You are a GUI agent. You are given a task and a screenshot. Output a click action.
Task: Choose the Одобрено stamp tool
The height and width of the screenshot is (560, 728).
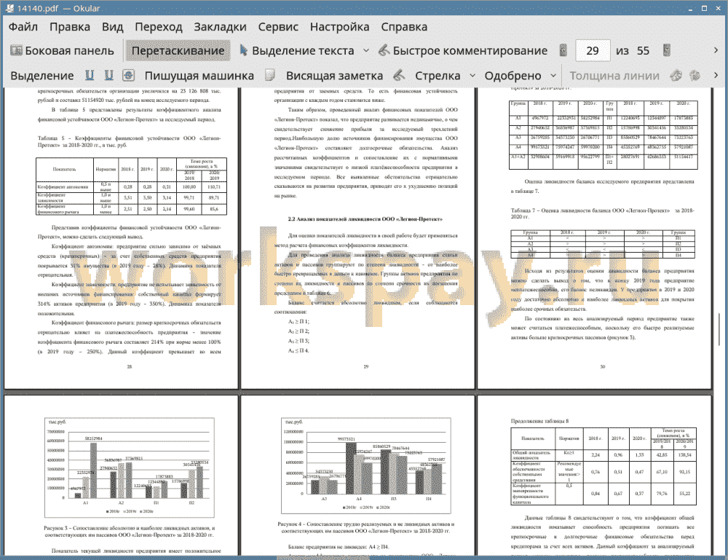[x=513, y=76]
